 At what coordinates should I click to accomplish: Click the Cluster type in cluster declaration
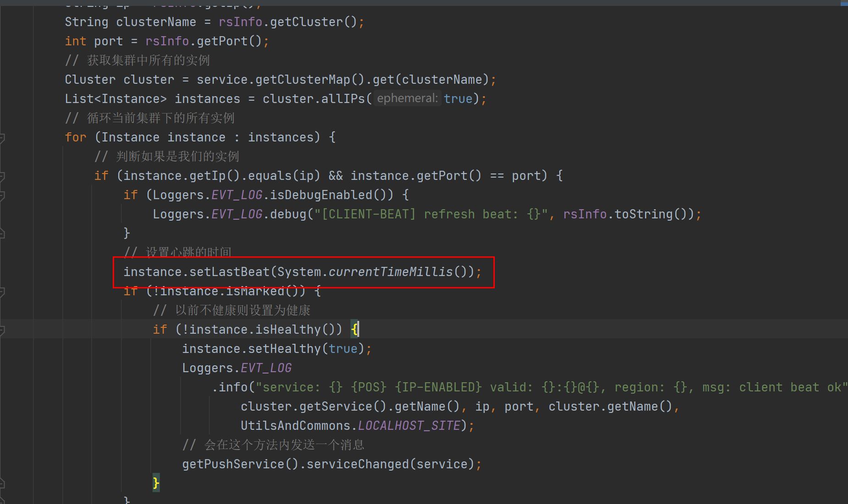[90, 80]
